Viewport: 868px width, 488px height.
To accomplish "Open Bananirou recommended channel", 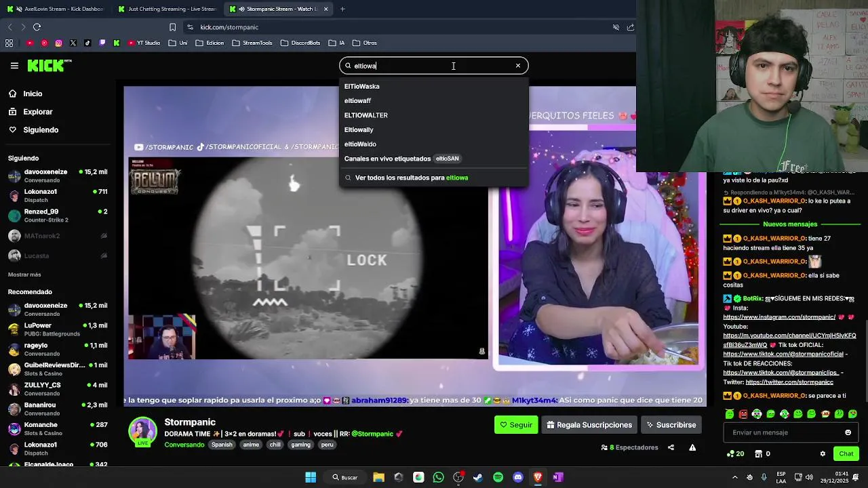I will click(x=58, y=409).
